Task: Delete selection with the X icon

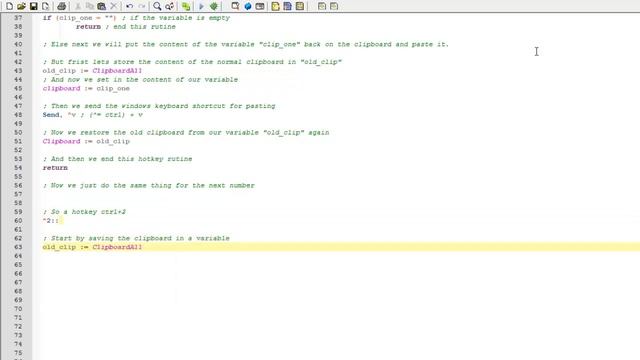Action: (114, 6)
